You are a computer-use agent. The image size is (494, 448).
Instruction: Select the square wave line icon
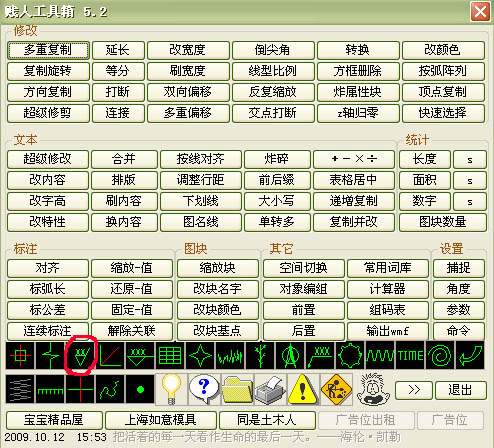(380, 355)
